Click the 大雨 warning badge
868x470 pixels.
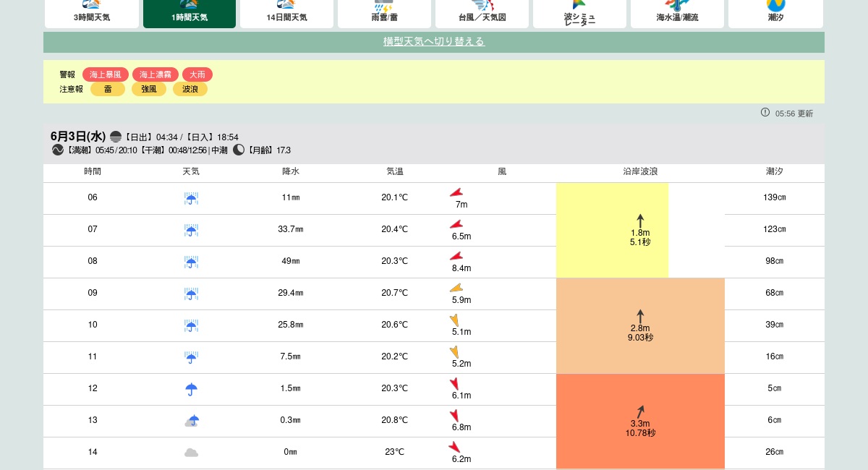point(197,74)
